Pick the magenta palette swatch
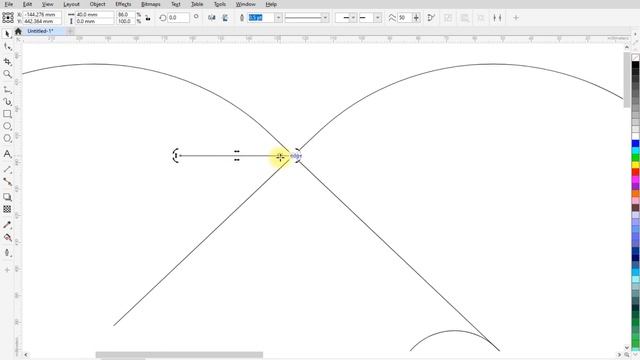640x360 pixels. [x=636, y=179]
